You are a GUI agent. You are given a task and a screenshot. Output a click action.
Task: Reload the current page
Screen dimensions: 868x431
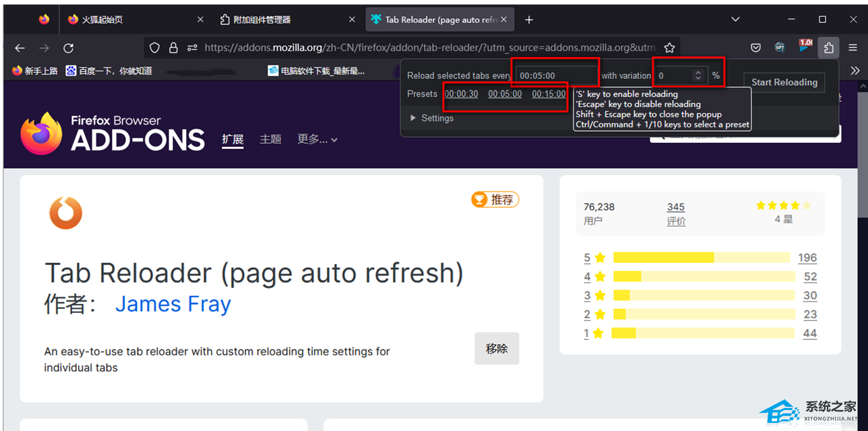[x=68, y=48]
